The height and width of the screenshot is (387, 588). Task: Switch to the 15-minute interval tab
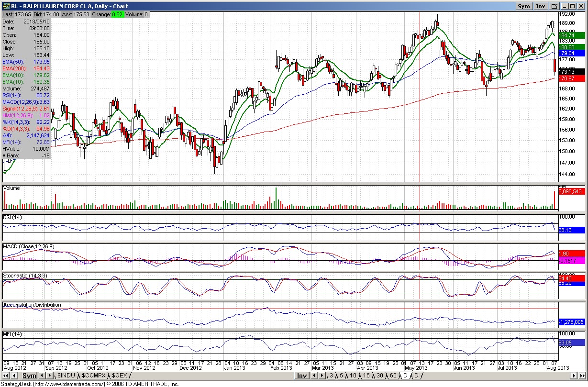pos(366,376)
